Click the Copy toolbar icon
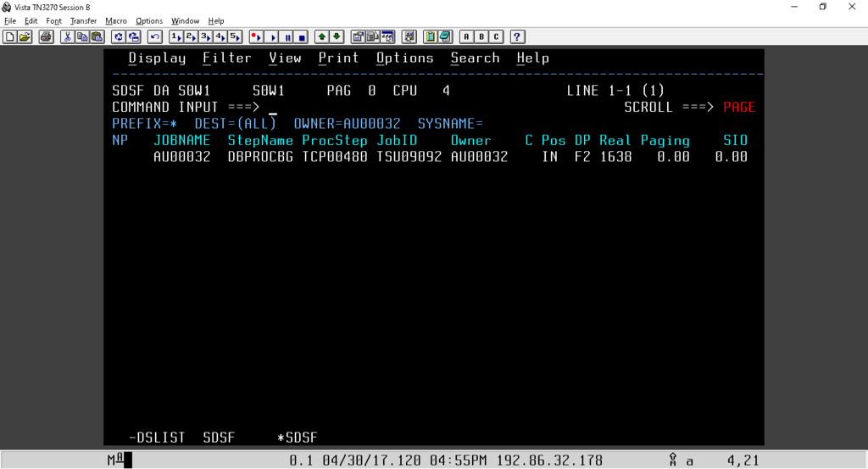The width and height of the screenshot is (868, 469). click(x=82, y=37)
